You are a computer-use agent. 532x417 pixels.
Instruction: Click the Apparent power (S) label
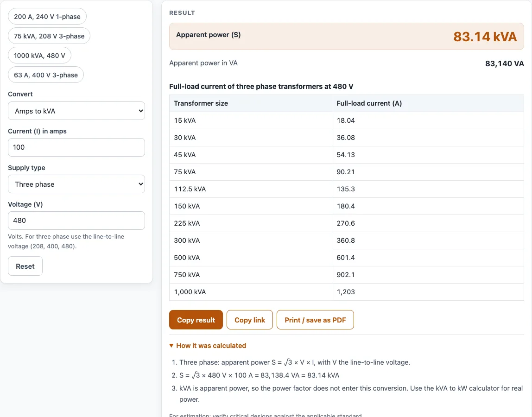pos(209,35)
